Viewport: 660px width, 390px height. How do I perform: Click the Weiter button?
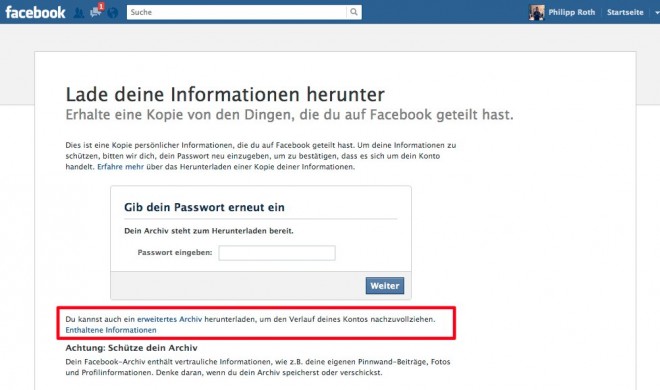[385, 286]
